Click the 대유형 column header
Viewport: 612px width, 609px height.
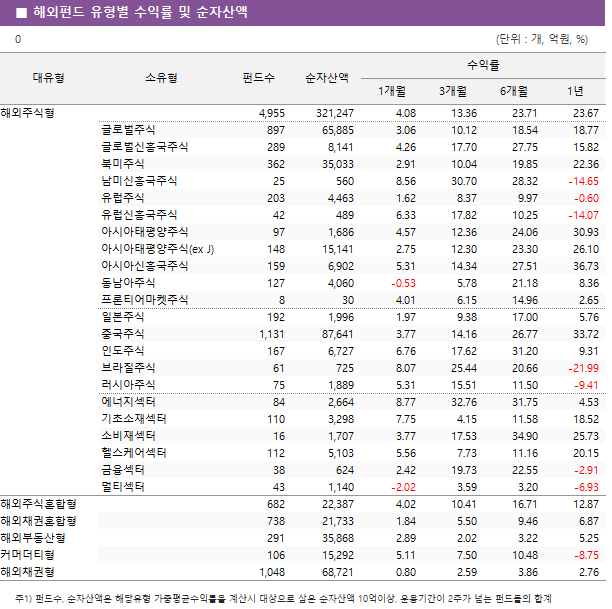click(x=48, y=78)
